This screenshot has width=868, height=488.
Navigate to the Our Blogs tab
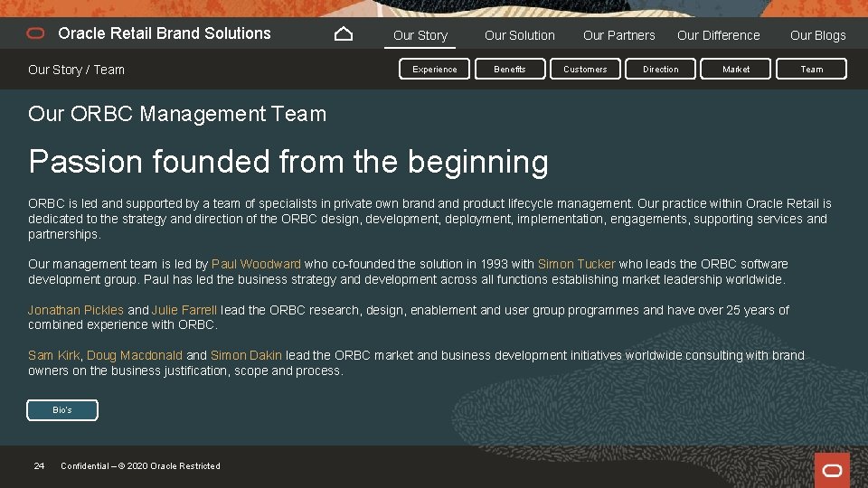point(817,35)
